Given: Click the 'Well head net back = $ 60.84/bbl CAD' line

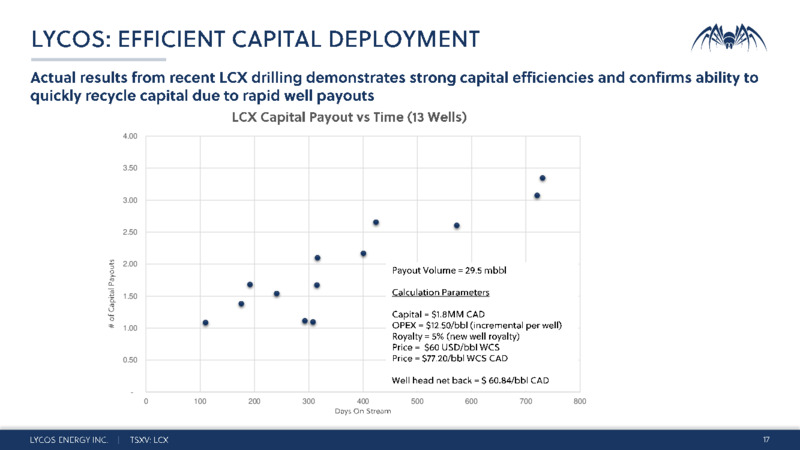Looking at the screenshot, I should pyautogui.click(x=470, y=381).
